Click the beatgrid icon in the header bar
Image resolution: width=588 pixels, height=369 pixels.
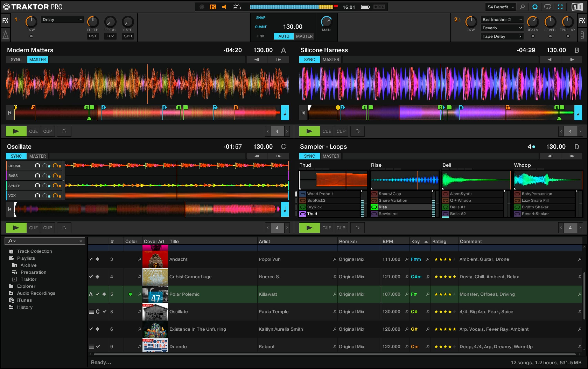point(213,7)
